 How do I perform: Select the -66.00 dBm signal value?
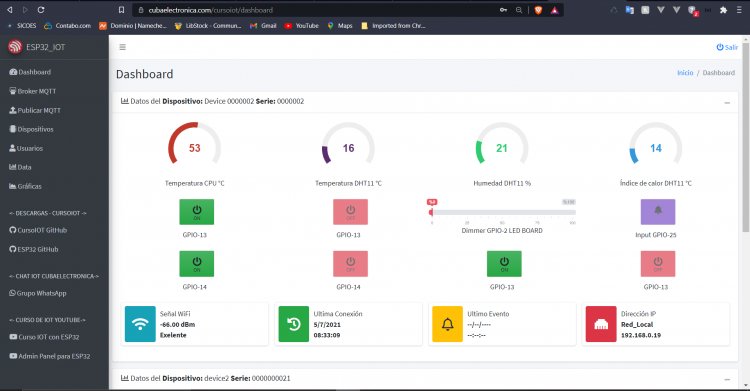tap(177, 324)
